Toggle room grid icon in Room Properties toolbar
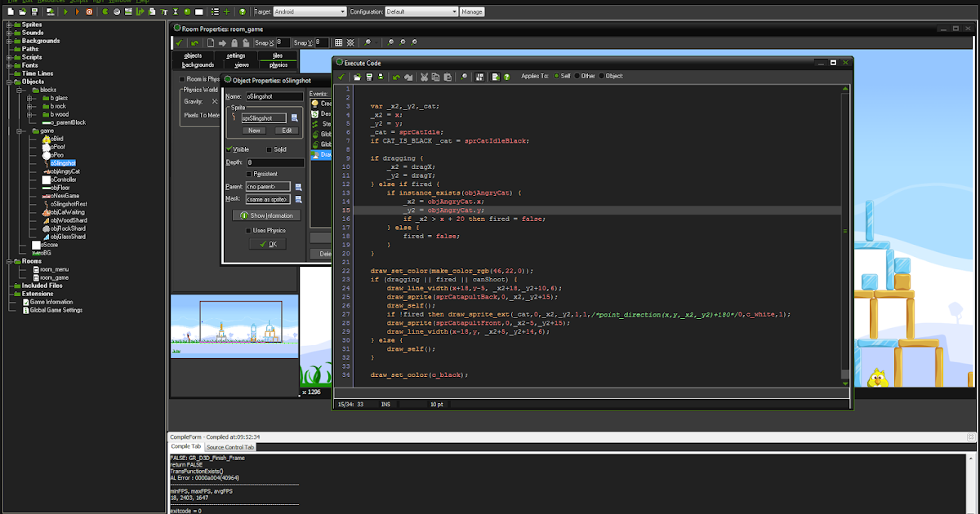980x514 pixels. tap(338, 42)
